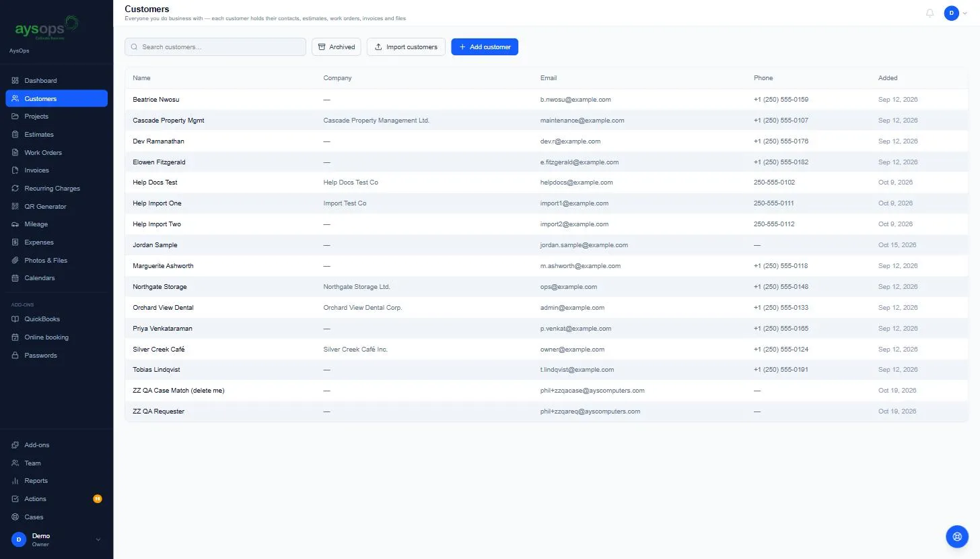Click maintenance@example.com email cell
Viewport: 980px width, 559px height.
pos(582,121)
